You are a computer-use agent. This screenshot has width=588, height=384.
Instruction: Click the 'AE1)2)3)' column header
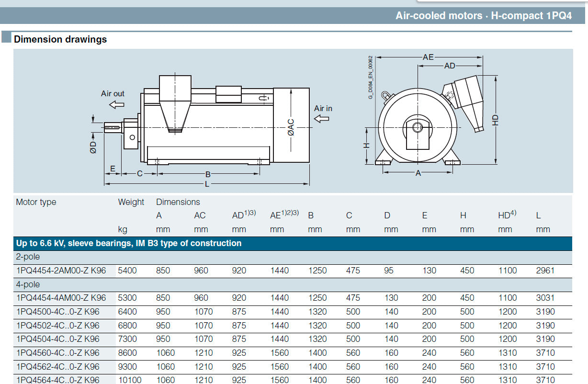click(284, 215)
